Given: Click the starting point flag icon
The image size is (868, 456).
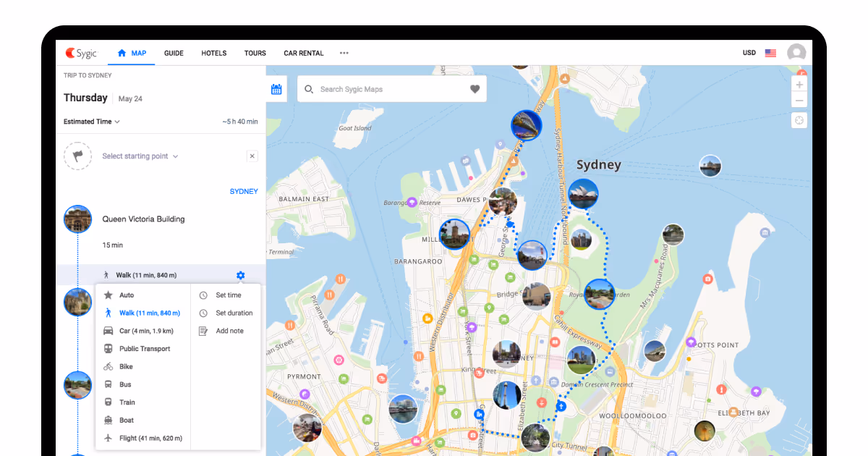Looking at the screenshot, I should click(x=78, y=156).
